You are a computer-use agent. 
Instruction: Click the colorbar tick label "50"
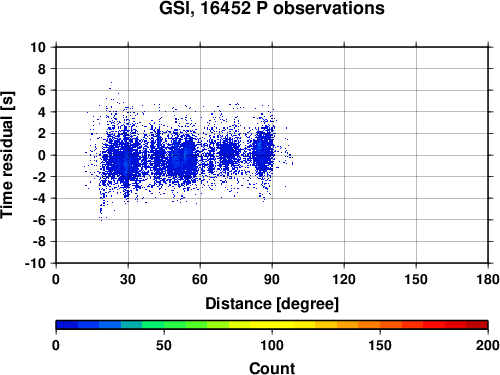[164, 345]
